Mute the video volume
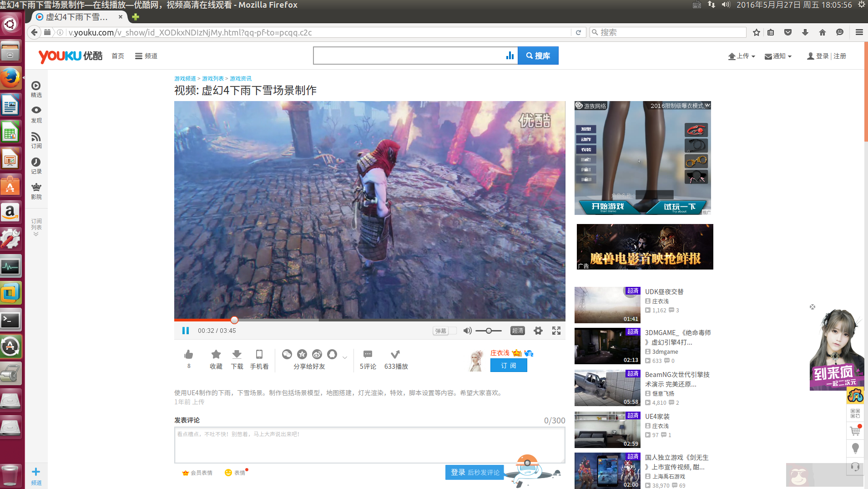The height and width of the screenshot is (489, 868). pyautogui.click(x=467, y=331)
